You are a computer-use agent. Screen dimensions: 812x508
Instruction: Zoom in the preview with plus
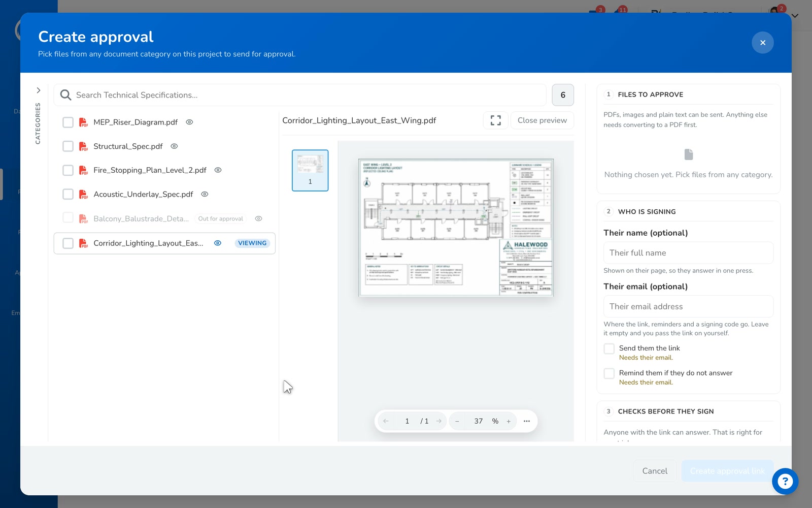[509, 421]
